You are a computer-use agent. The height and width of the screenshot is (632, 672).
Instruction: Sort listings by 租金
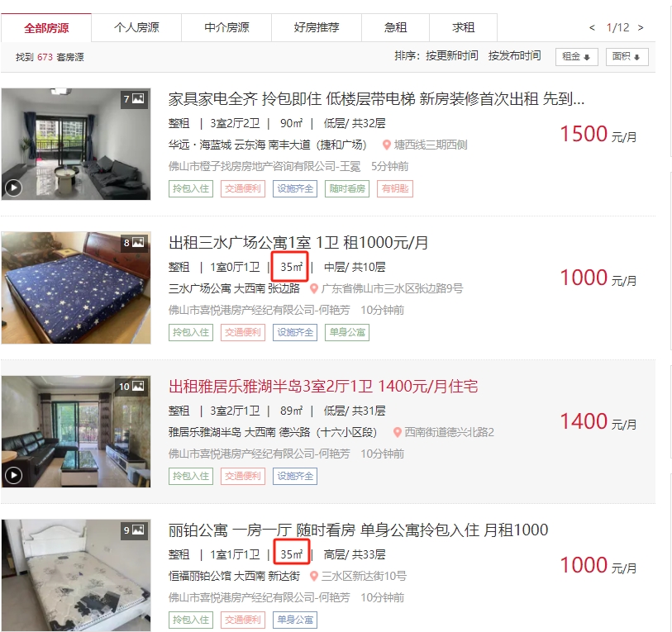click(576, 56)
